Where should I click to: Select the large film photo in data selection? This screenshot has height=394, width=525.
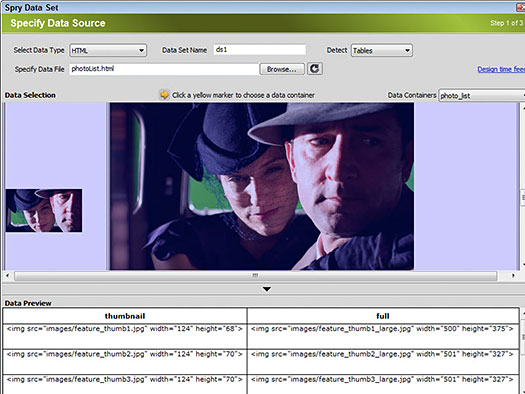[262, 186]
